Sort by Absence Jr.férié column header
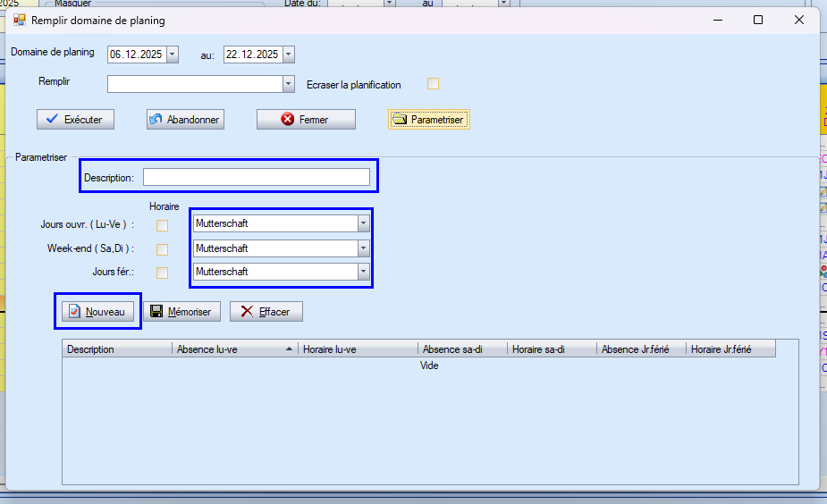This screenshot has width=827, height=504. (641, 349)
